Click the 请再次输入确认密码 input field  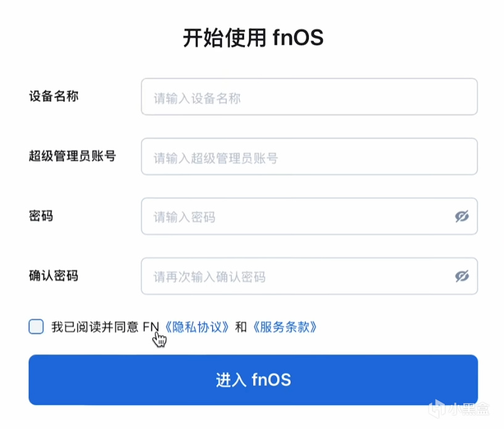point(296,276)
